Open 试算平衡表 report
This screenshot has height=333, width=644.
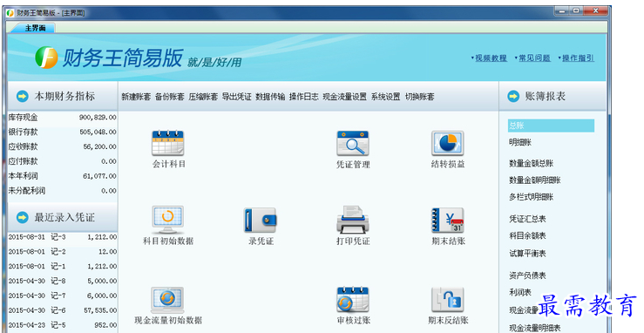(x=528, y=254)
